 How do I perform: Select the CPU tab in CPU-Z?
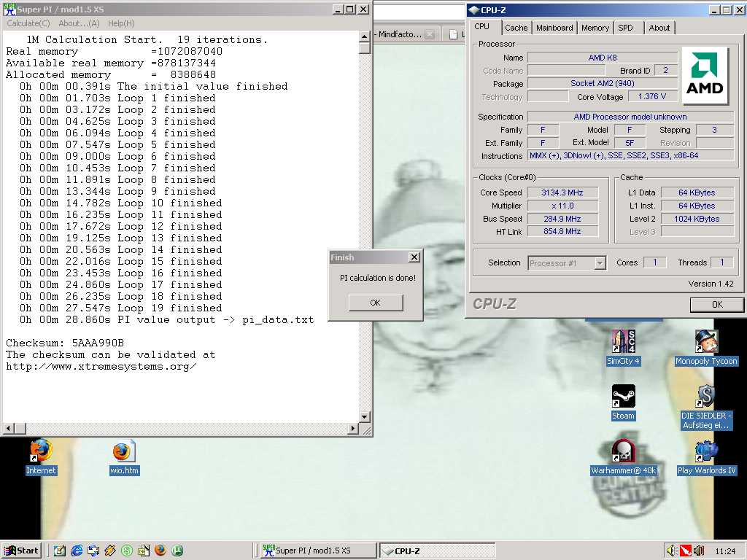coord(482,27)
